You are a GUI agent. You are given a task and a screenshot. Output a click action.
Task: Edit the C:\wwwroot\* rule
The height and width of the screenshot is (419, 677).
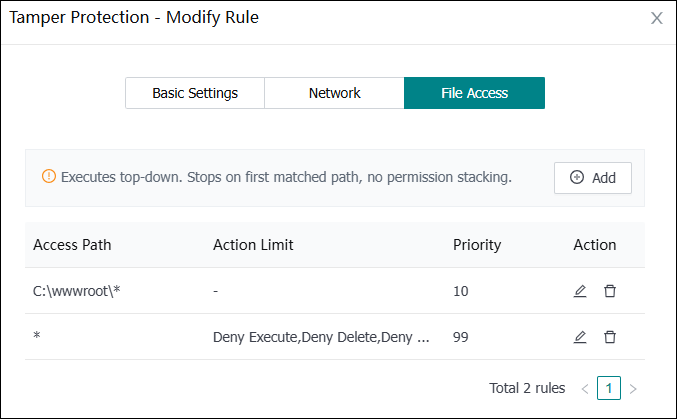(x=580, y=291)
